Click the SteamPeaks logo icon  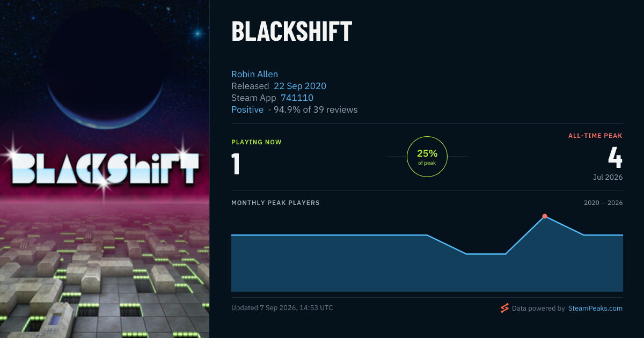click(504, 308)
